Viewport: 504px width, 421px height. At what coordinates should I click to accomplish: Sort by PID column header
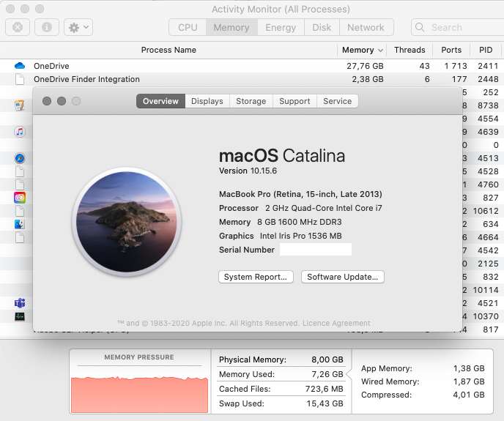(x=486, y=50)
